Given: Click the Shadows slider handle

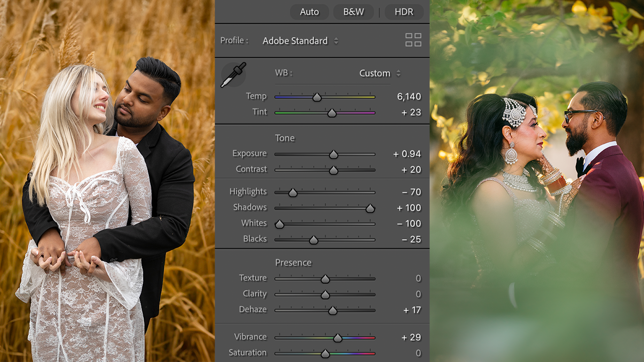Looking at the screenshot, I should (x=370, y=208).
